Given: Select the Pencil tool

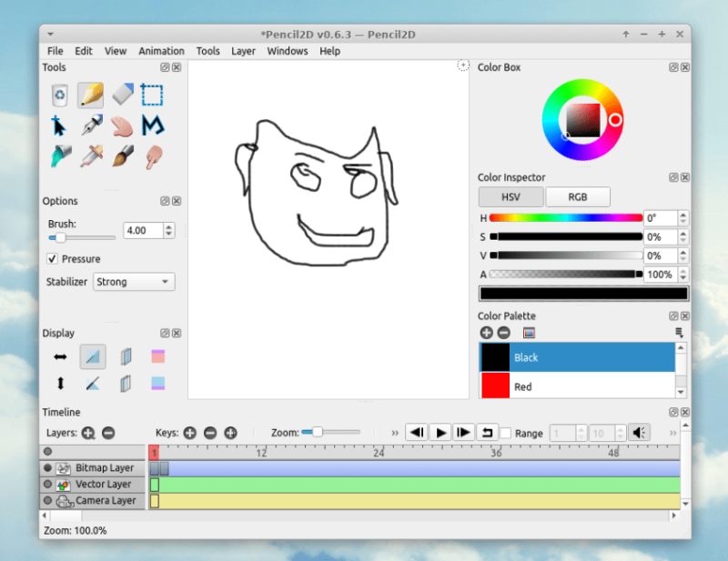Looking at the screenshot, I should pos(88,95).
